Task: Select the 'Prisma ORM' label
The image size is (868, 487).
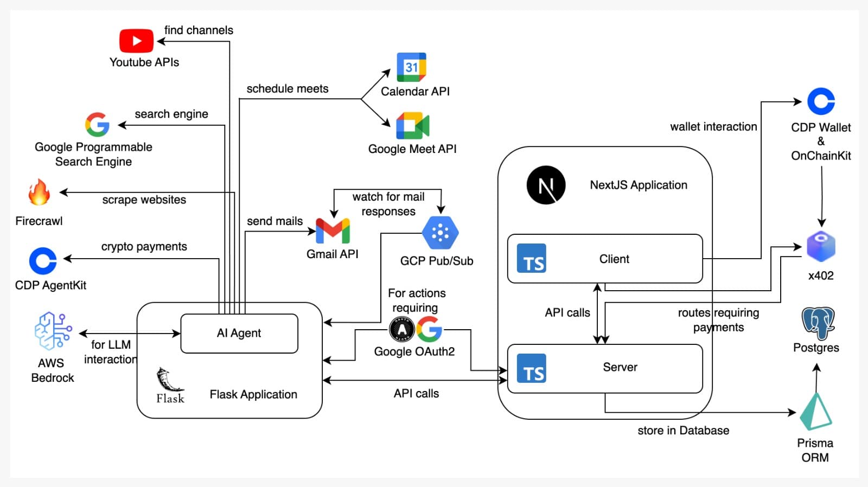Action: (815, 450)
